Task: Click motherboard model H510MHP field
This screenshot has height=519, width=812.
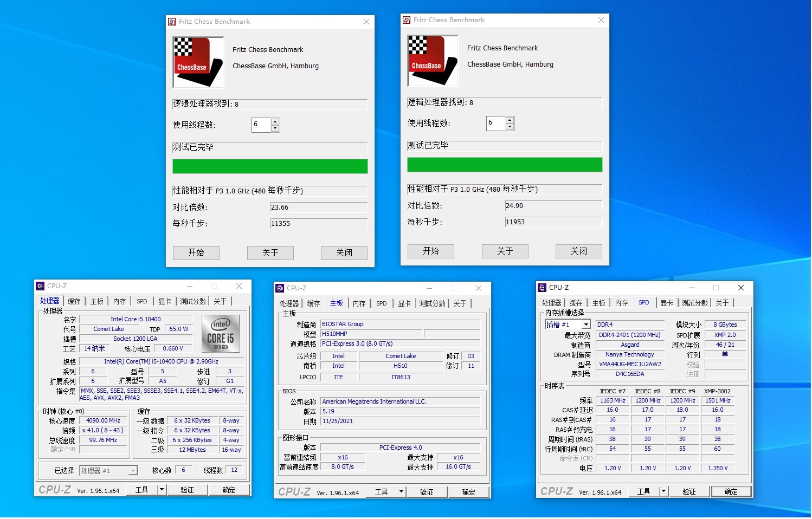Action: (371, 334)
